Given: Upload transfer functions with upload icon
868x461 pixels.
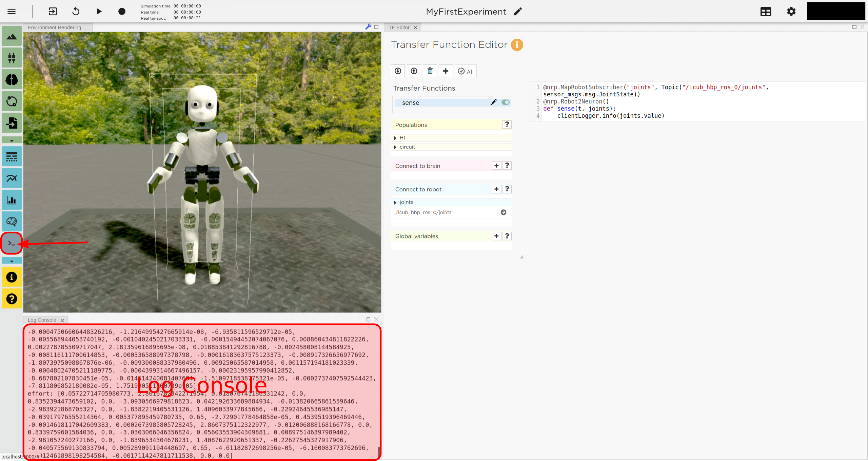Looking at the screenshot, I should pyautogui.click(x=414, y=71).
